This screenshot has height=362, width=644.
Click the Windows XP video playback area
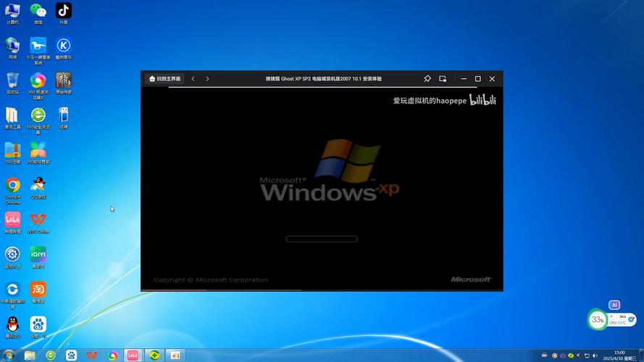pos(322,188)
